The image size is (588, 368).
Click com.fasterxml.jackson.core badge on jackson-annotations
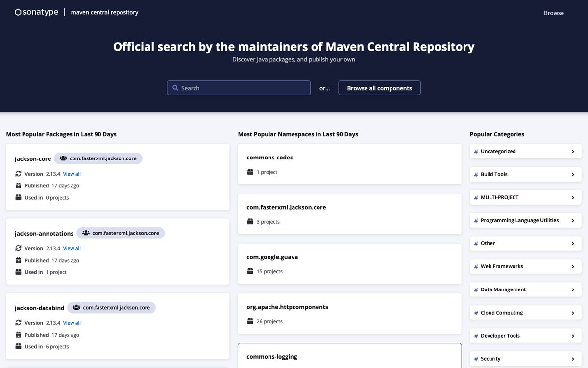tap(121, 233)
